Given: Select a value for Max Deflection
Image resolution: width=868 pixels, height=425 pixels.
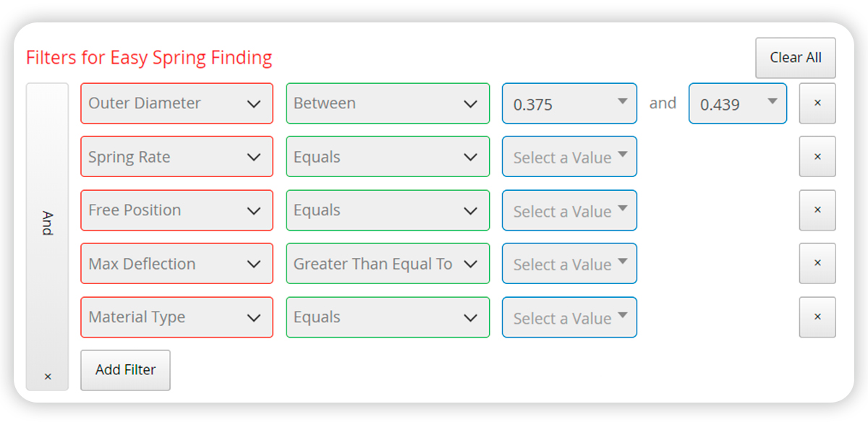Looking at the screenshot, I should (x=569, y=264).
